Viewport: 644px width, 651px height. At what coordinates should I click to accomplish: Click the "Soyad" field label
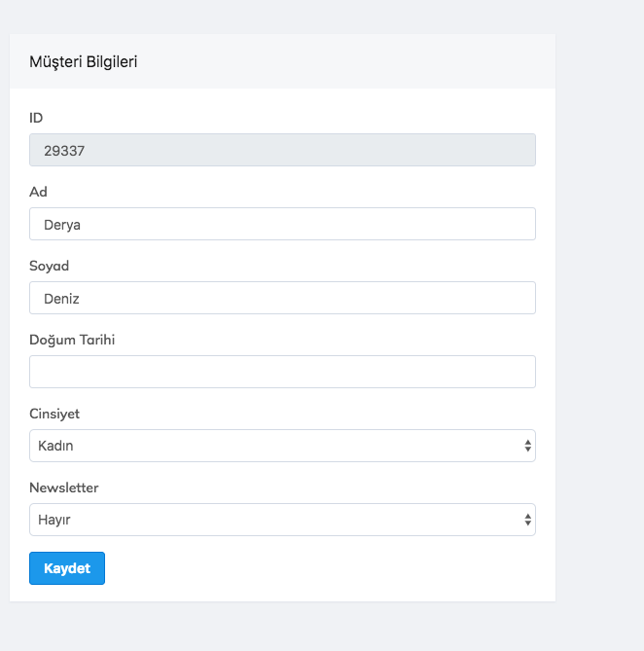pyautogui.click(x=49, y=266)
